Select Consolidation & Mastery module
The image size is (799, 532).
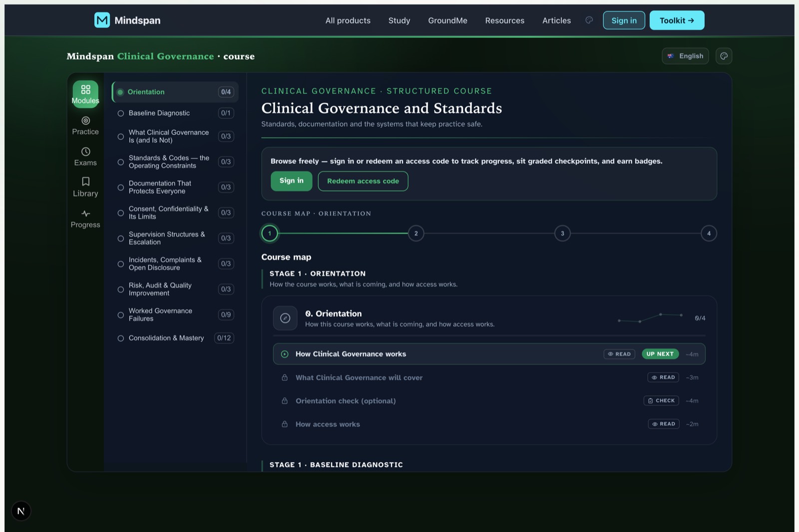point(175,338)
